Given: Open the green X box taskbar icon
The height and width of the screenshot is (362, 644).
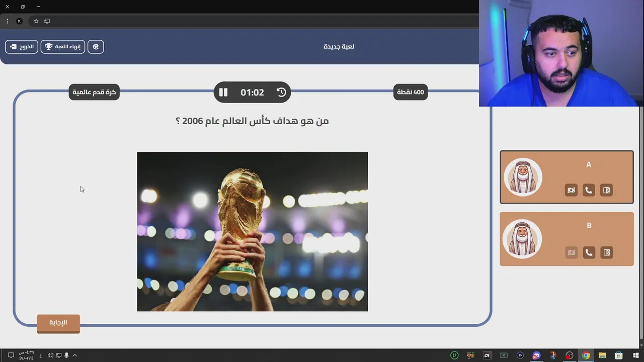Looking at the screenshot, I should point(504,355).
